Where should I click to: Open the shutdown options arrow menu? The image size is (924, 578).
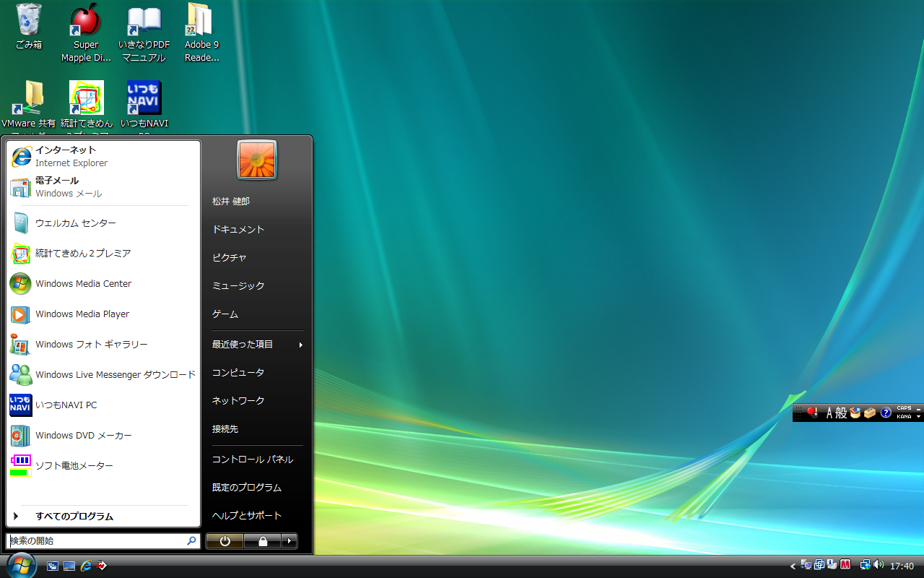289,541
